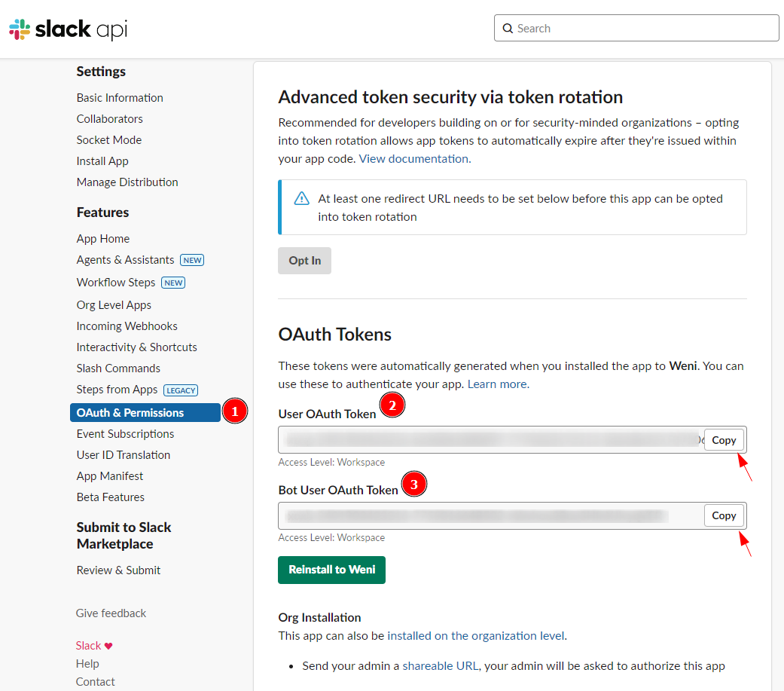Go to Basic Information settings
Screen dimensions: 784x691
120,98
